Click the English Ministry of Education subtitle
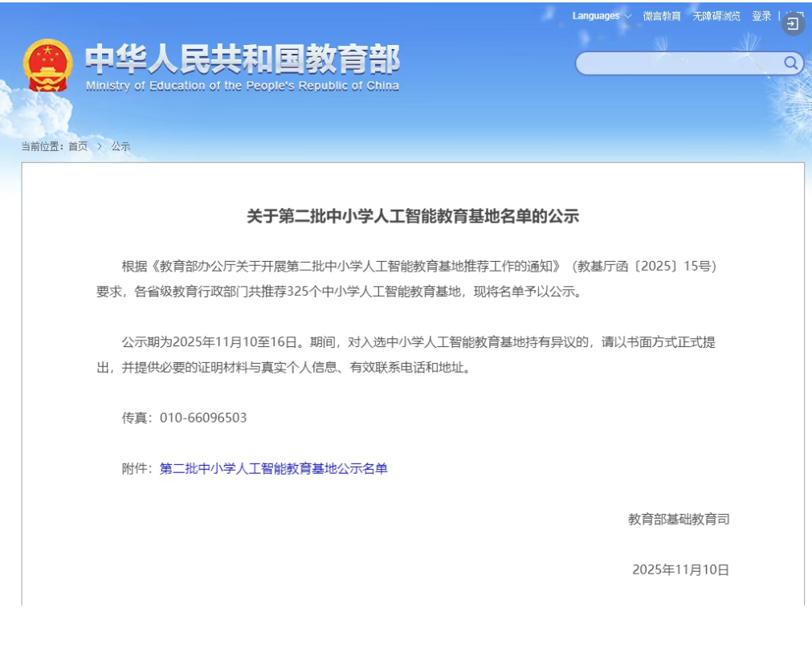Image resolution: width=812 pixels, height=653 pixels. (x=243, y=86)
